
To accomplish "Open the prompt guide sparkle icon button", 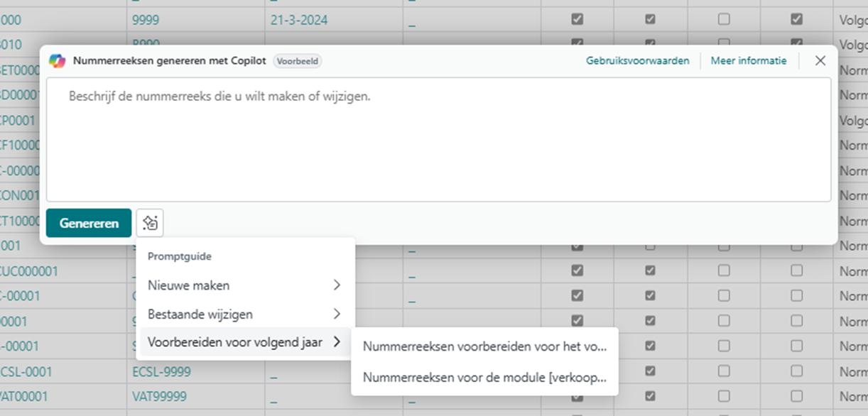I will pyautogui.click(x=150, y=223).
